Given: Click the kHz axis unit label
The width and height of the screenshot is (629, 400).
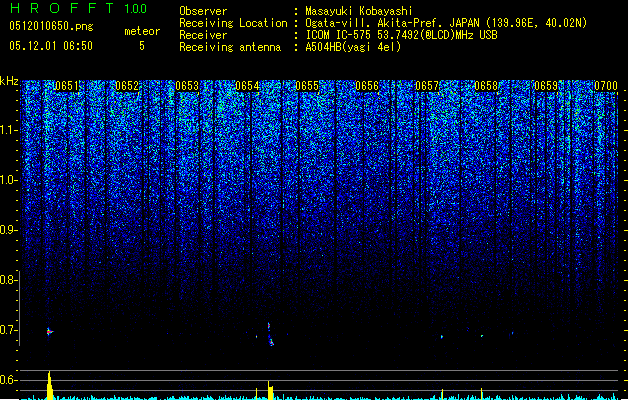Looking at the screenshot, I should tap(9, 81).
